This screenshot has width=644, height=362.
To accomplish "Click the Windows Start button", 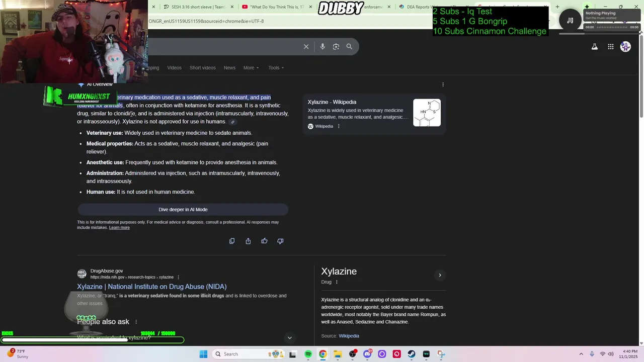I will [x=203, y=354].
